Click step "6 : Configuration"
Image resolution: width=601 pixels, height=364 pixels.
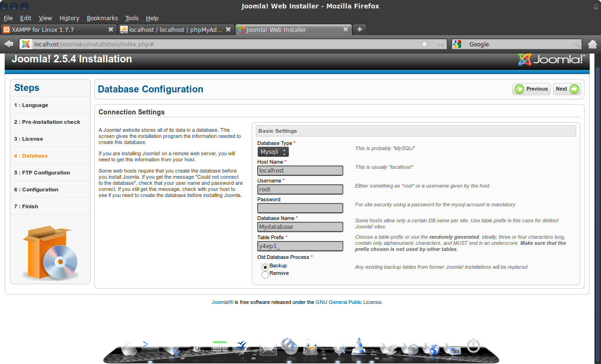pyautogui.click(x=36, y=190)
